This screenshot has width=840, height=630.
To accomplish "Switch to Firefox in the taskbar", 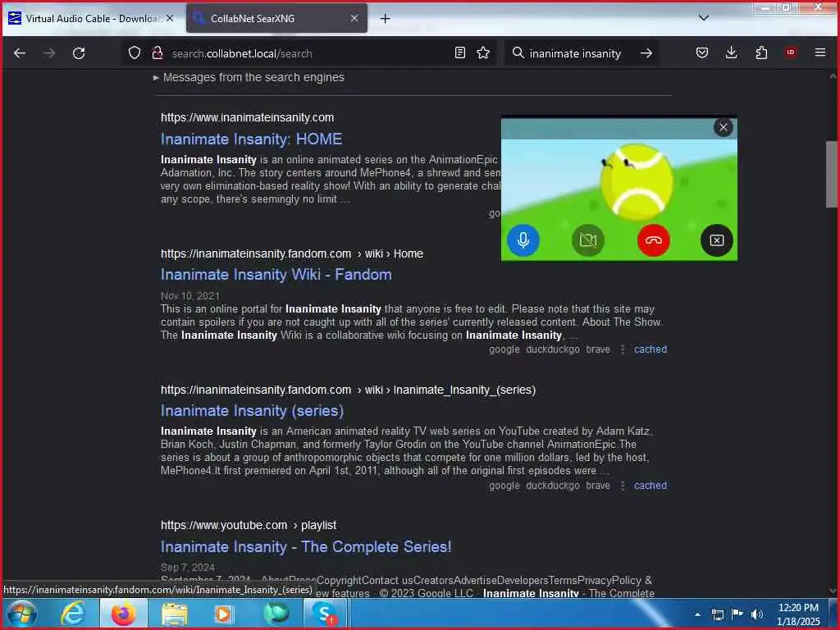I will click(x=123, y=614).
